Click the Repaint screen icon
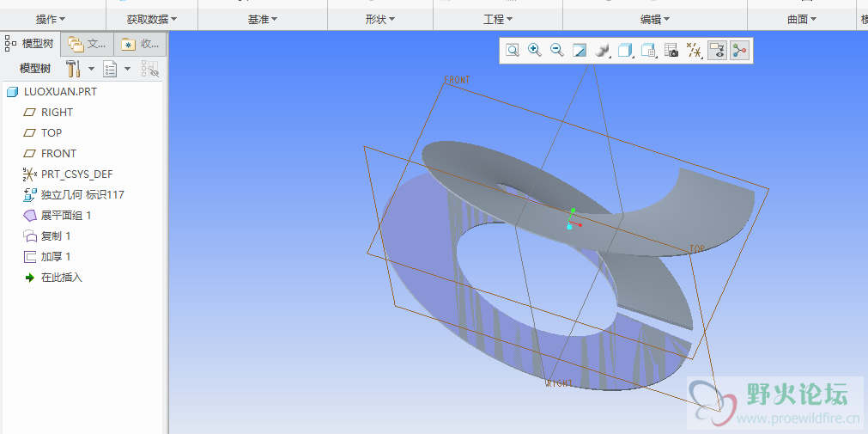The width and height of the screenshot is (868, 434). pos(580,51)
